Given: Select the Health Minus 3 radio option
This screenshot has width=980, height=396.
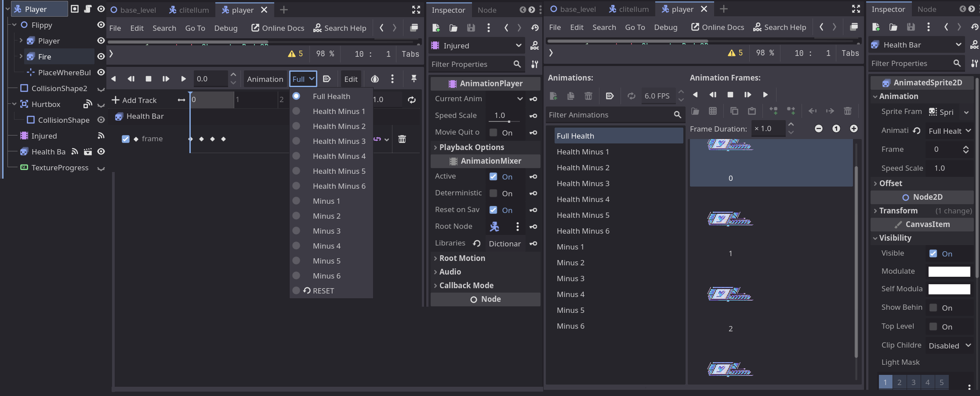Looking at the screenshot, I should click(297, 141).
